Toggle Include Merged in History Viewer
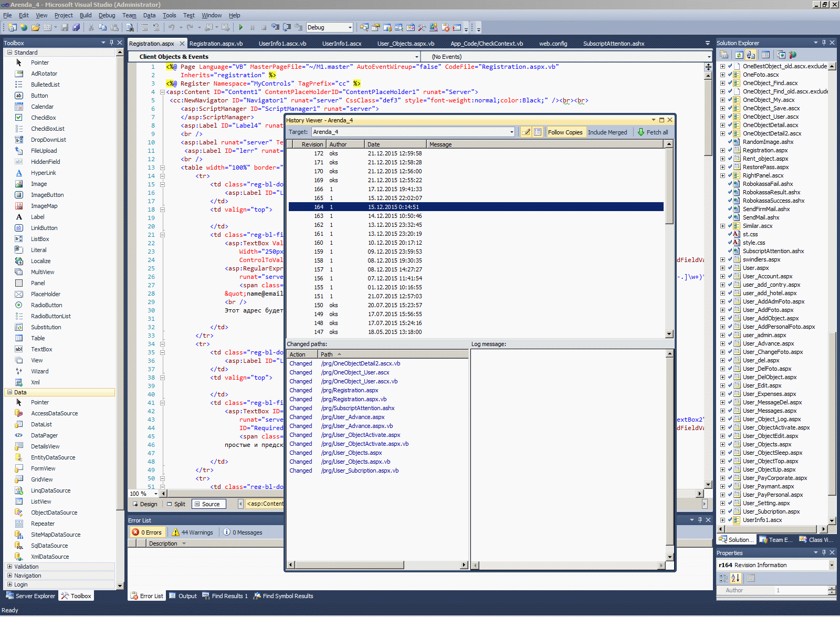 pyautogui.click(x=607, y=132)
